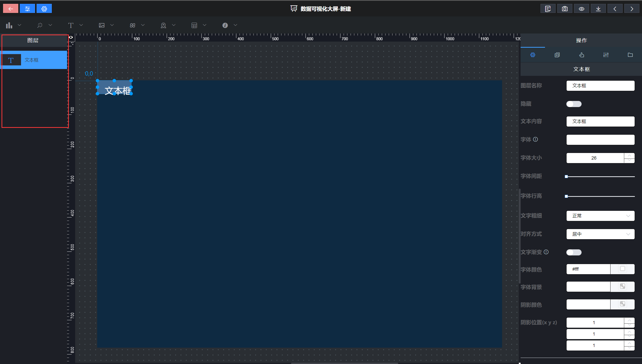
Task: Click the 字体颜色 hex input
Action: tap(588, 269)
